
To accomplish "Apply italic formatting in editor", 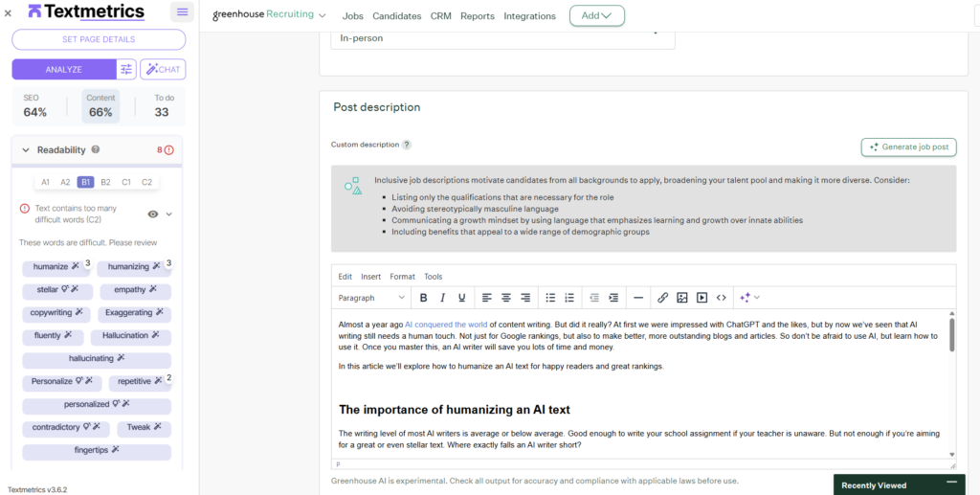I will point(442,298).
